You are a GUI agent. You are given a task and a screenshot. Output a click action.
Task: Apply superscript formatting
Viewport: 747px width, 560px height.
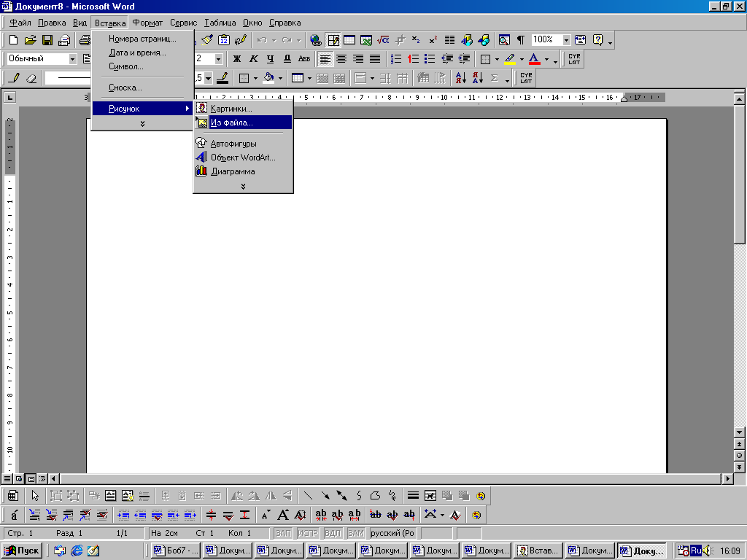click(x=433, y=40)
